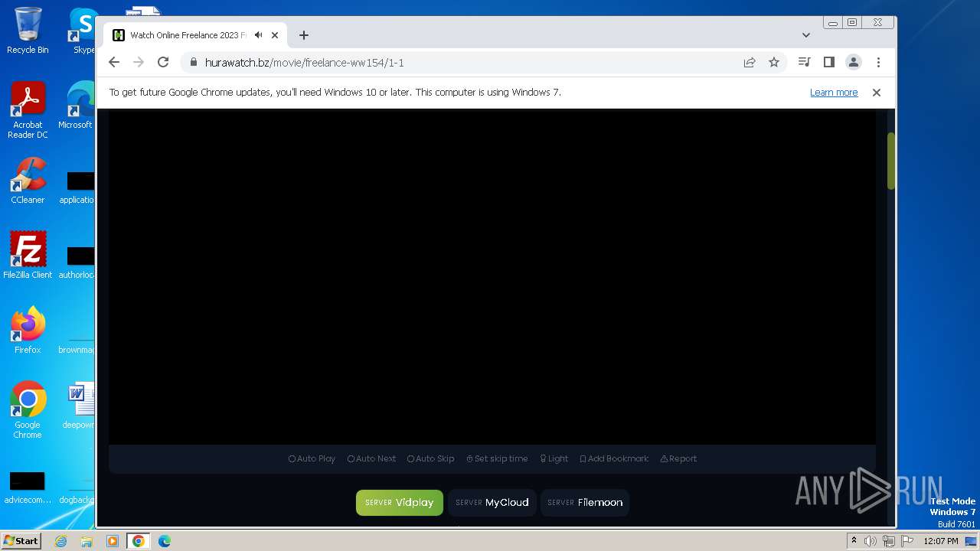Dismiss the Chrome updates notification bar

[x=877, y=93]
